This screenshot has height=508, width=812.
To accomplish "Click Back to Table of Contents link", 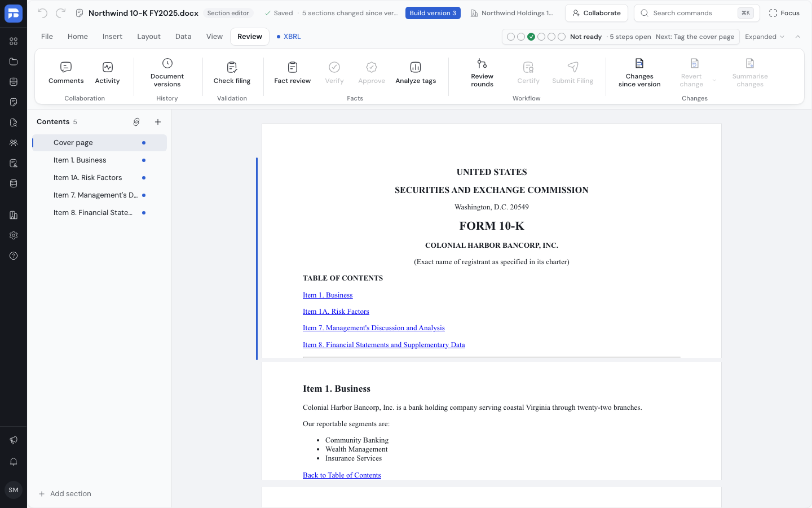I will click(342, 475).
